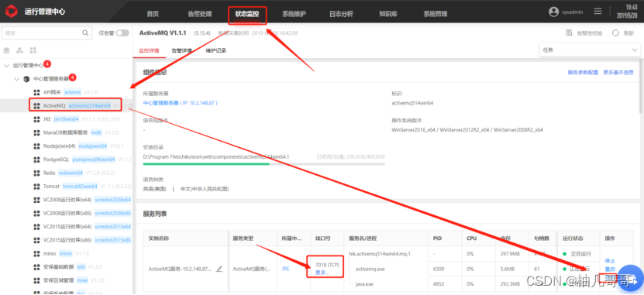Switch to the 维护记录 tab
The image size is (644, 295).
point(215,50)
